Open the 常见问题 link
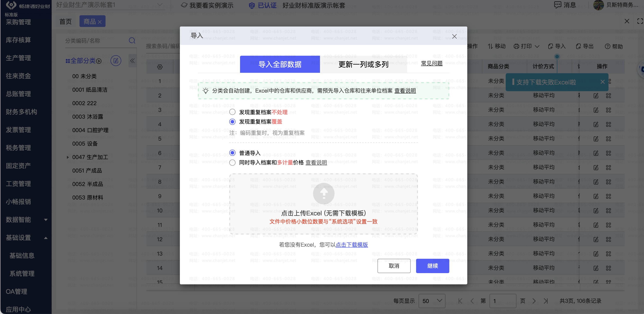Viewport: 644px width, 314px height. [432, 63]
